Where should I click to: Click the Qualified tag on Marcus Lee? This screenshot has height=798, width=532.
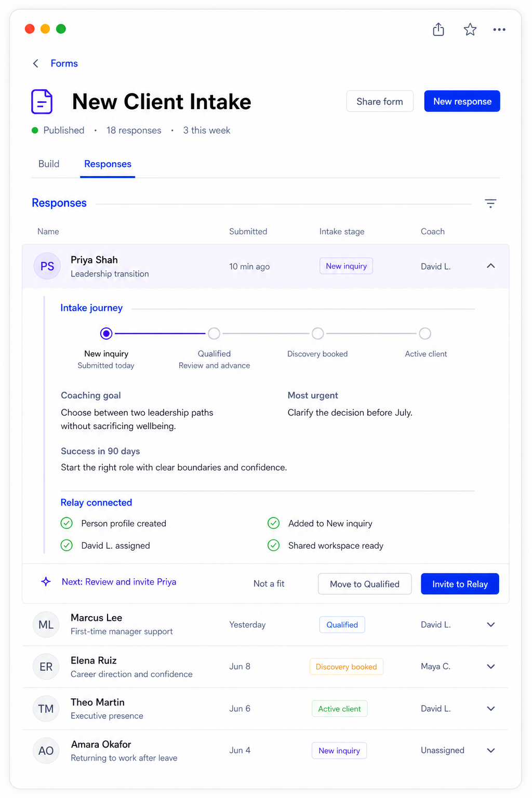(x=342, y=625)
